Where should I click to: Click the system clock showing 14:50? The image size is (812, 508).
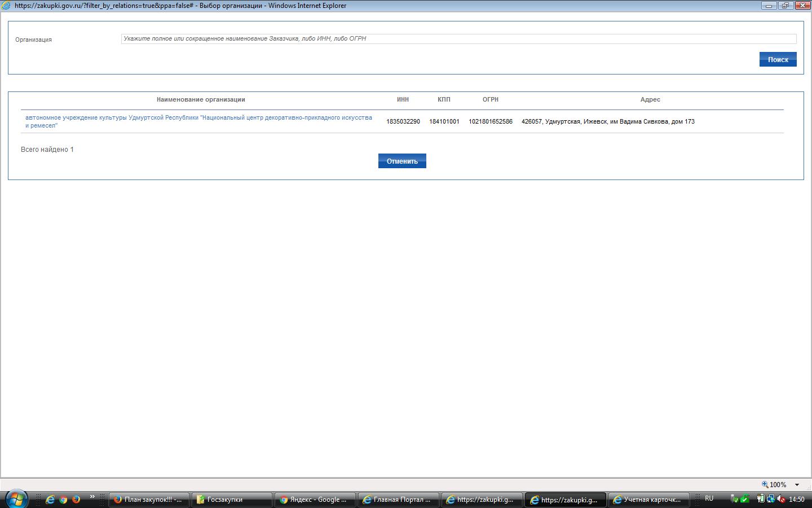coord(796,500)
